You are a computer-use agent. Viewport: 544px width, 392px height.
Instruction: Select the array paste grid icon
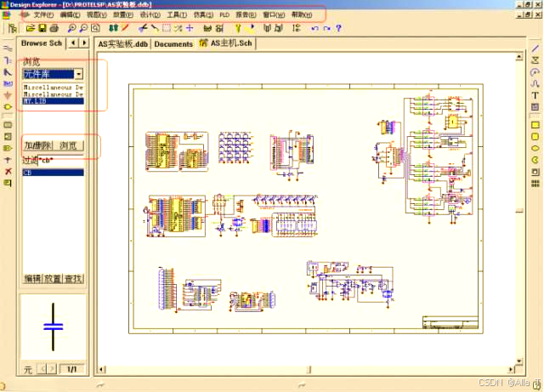click(x=535, y=184)
